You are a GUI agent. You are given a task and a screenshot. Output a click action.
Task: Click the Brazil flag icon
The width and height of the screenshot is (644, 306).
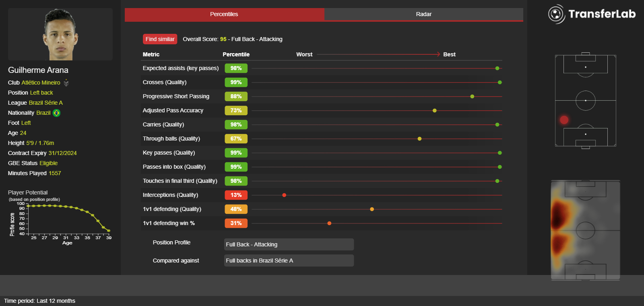pos(56,113)
